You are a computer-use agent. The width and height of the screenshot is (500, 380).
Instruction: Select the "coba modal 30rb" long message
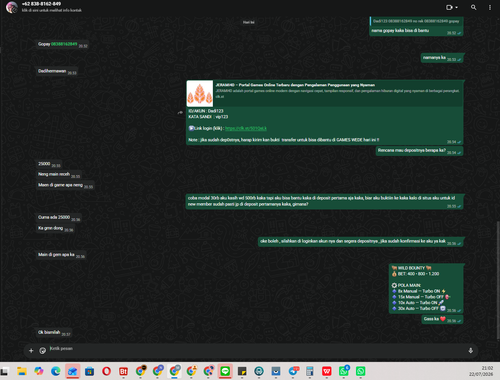(324, 201)
